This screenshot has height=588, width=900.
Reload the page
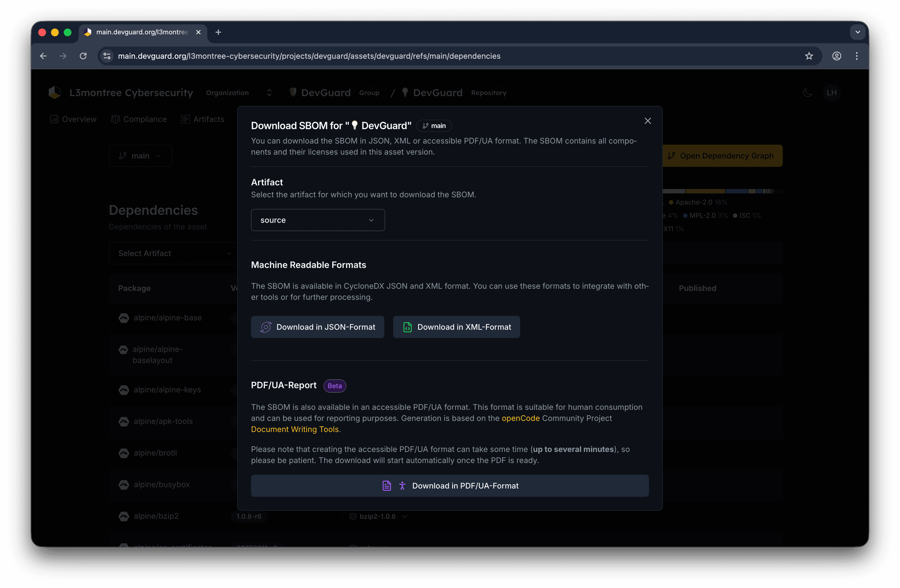point(83,56)
